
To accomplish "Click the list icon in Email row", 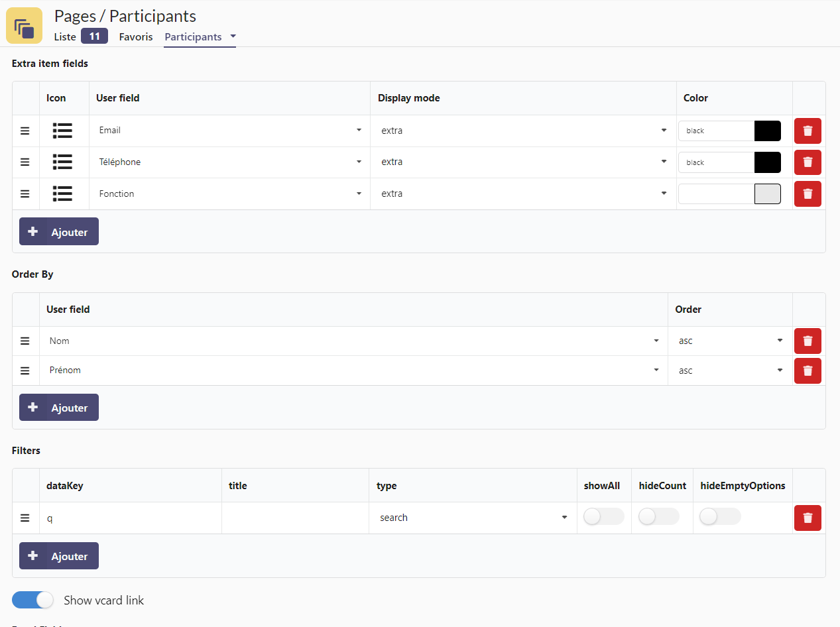I will coord(62,131).
